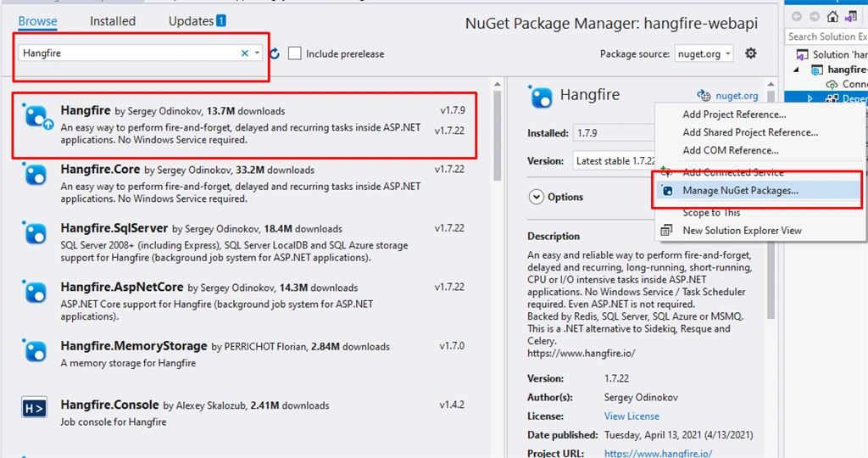The image size is (868, 458).
Task: Open the Package source dropdown
Action: click(704, 53)
